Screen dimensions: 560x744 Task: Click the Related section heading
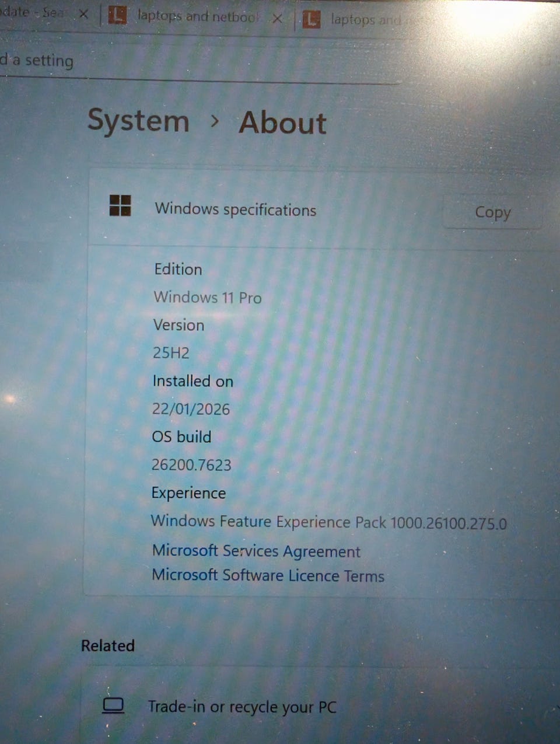point(108,645)
